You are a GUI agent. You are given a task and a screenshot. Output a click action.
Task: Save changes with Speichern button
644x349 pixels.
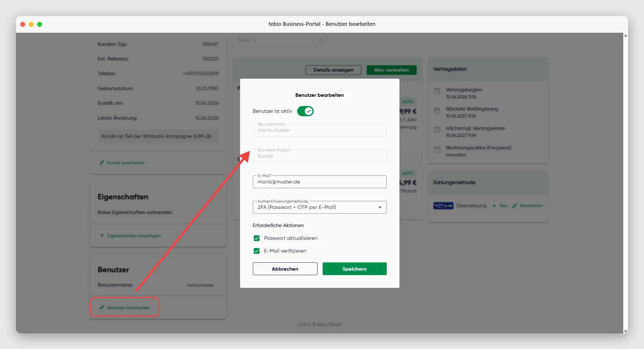(355, 269)
